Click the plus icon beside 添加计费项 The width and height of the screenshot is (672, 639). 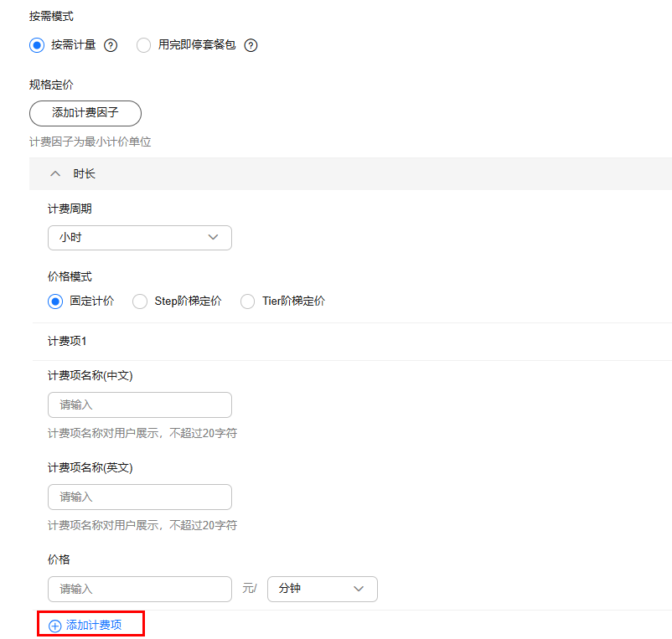point(54,626)
